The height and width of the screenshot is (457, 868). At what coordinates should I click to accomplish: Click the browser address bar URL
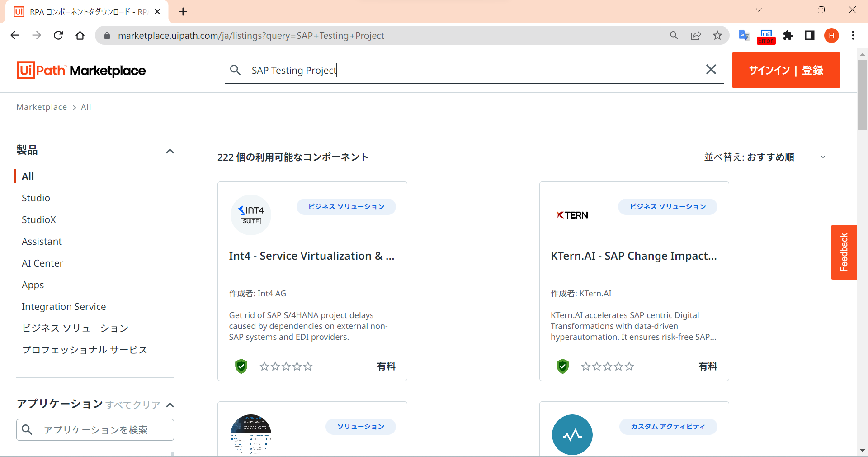(x=251, y=36)
